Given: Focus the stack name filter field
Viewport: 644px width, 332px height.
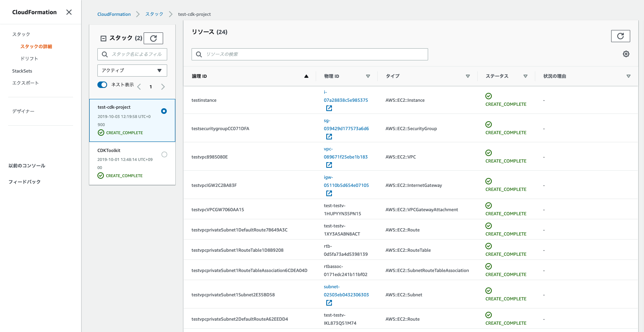Looking at the screenshot, I should click(x=132, y=54).
